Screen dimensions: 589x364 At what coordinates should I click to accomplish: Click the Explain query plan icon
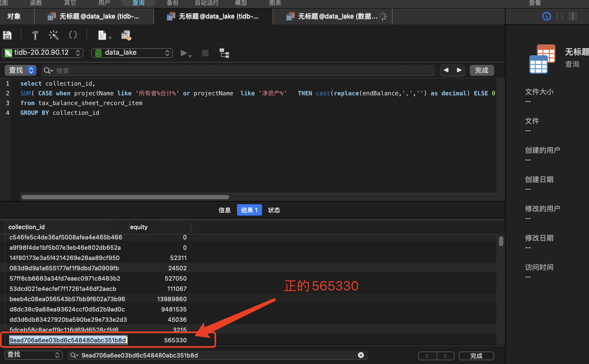coord(224,53)
